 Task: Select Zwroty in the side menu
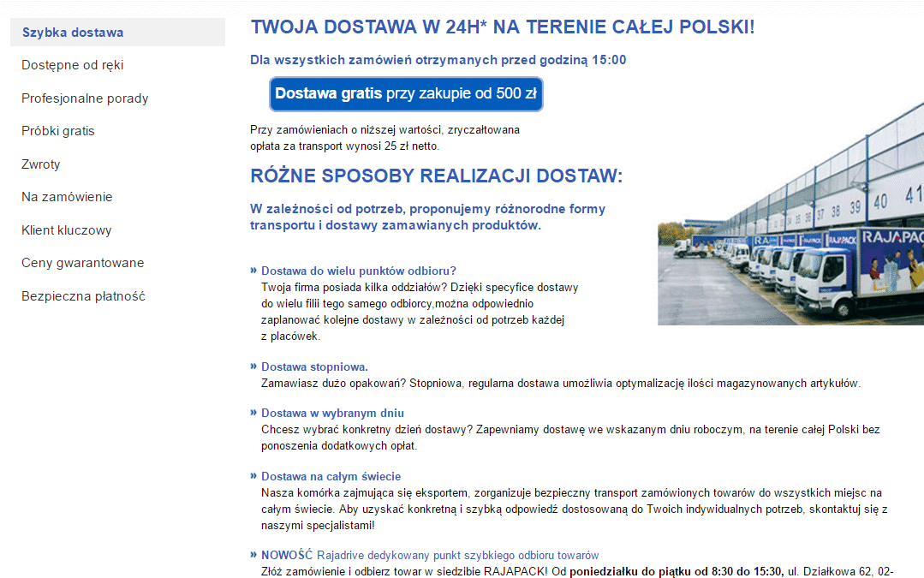point(40,164)
